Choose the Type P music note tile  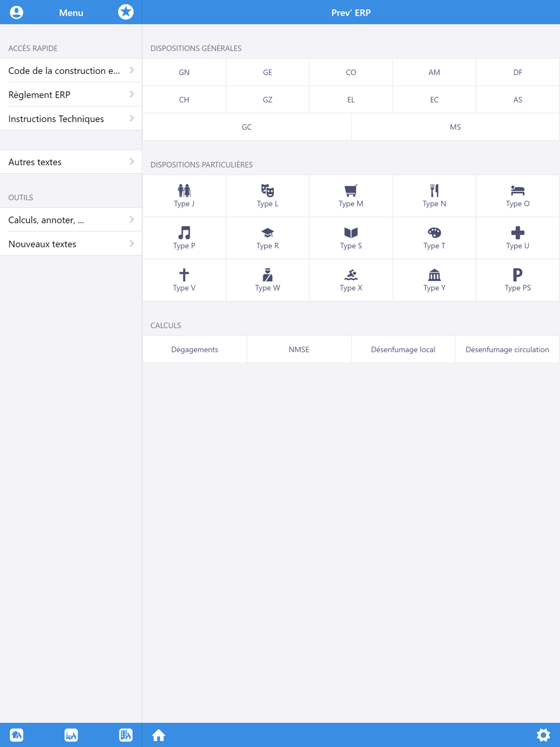click(x=184, y=238)
